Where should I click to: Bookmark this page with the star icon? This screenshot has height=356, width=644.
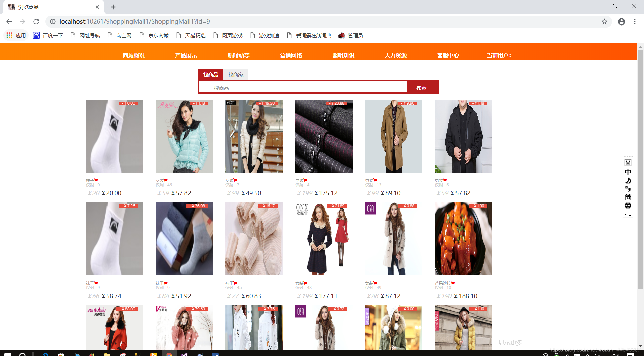coord(604,22)
